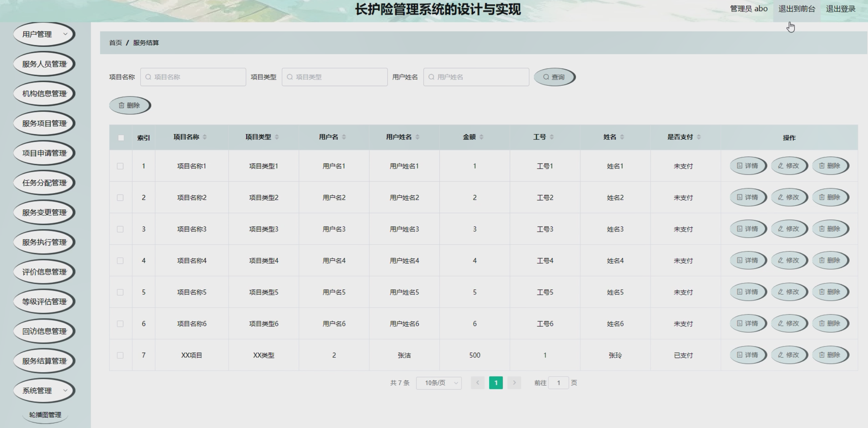868x428 pixels.
Task: Click sort icon beside 是否支付 header
Action: pos(699,137)
